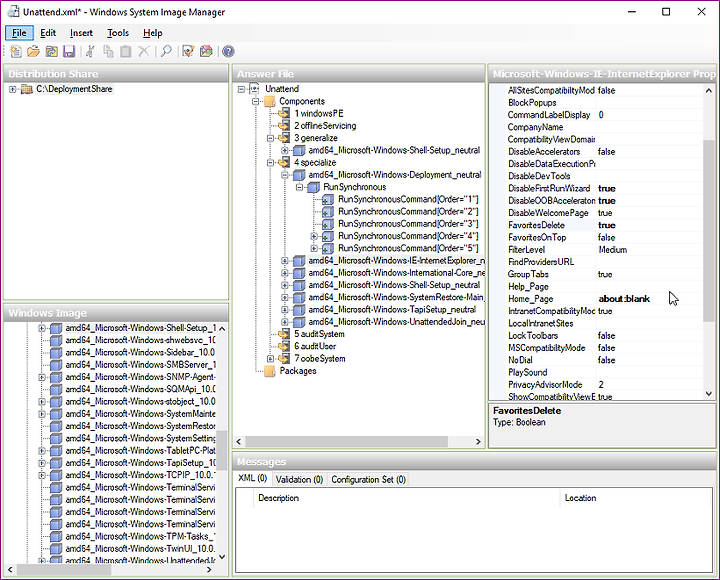
Task: Click the 1 windowsPE pass icon
Action: pyautogui.click(x=285, y=113)
